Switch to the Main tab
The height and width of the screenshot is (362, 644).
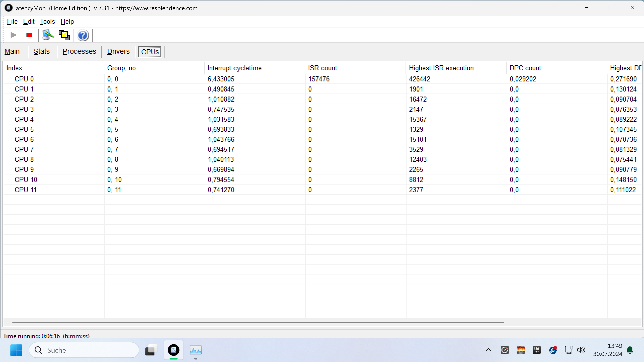pyautogui.click(x=12, y=51)
